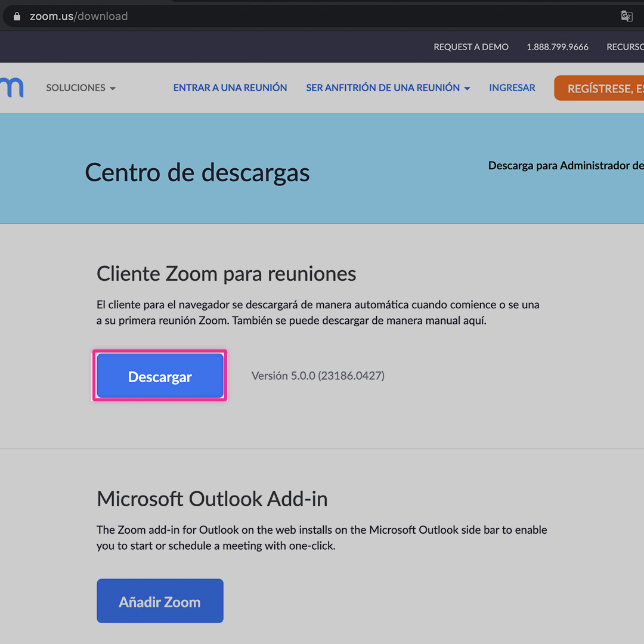644x644 pixels.
Task: Click the INGRESAR link
Action: pyautogui.click(x=512, y=88)
